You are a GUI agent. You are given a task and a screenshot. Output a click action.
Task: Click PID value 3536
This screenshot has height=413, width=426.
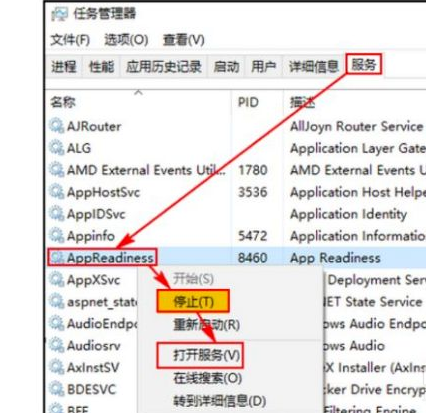click(x=253, y=192)
